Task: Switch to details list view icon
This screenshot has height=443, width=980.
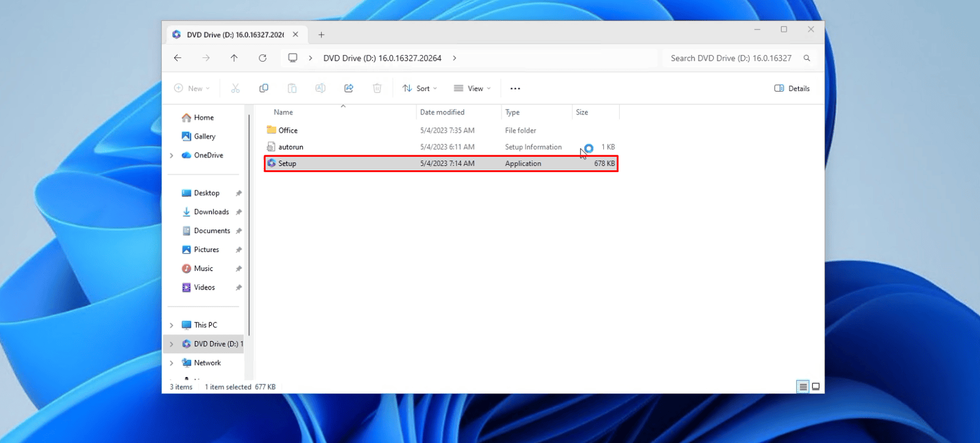Action: click(x=803, y=387)
